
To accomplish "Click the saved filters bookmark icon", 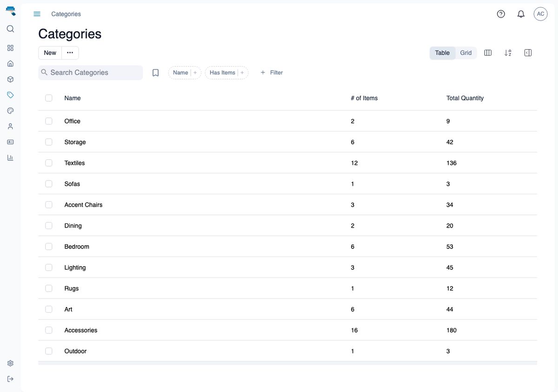I will pyautogui.click(x=156, y=73).
